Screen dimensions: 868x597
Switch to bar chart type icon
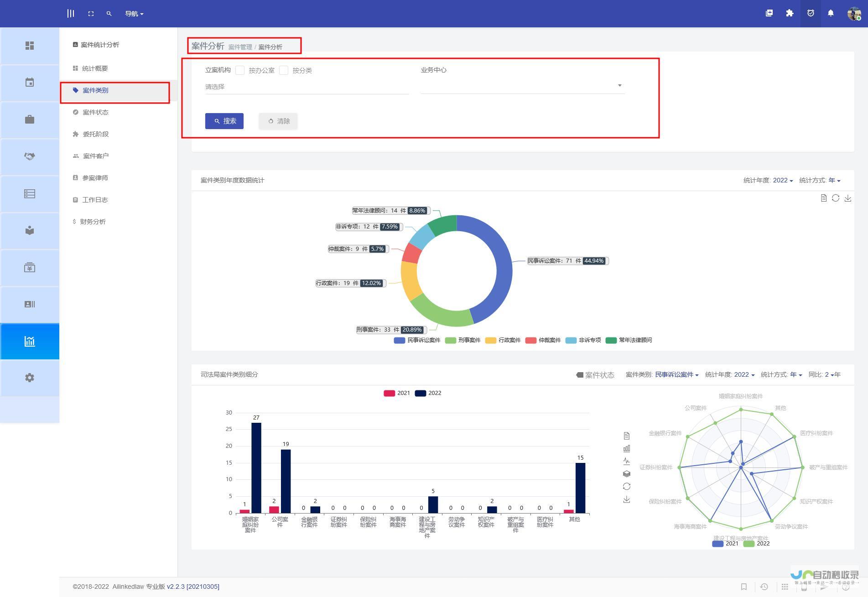pyautogui.click(x=627, y=449)
